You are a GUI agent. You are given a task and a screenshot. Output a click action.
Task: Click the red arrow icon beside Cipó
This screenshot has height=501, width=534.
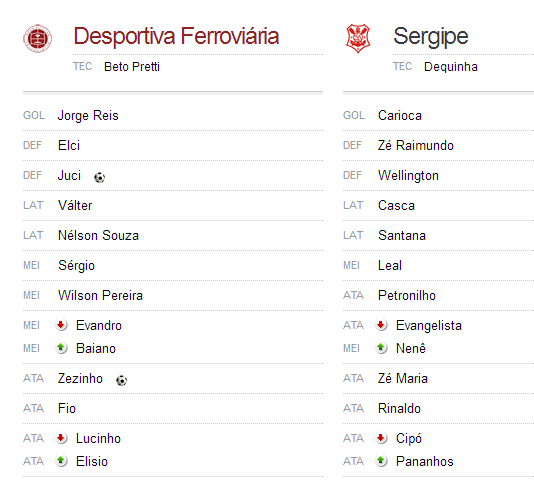[x=381, y=438]
